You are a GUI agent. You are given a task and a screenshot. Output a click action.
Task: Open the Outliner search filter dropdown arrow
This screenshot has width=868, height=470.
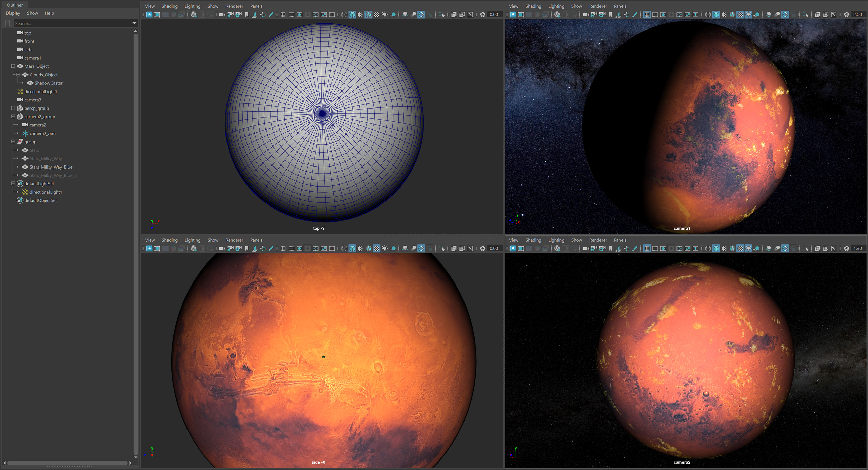click(x=134, y=23)
